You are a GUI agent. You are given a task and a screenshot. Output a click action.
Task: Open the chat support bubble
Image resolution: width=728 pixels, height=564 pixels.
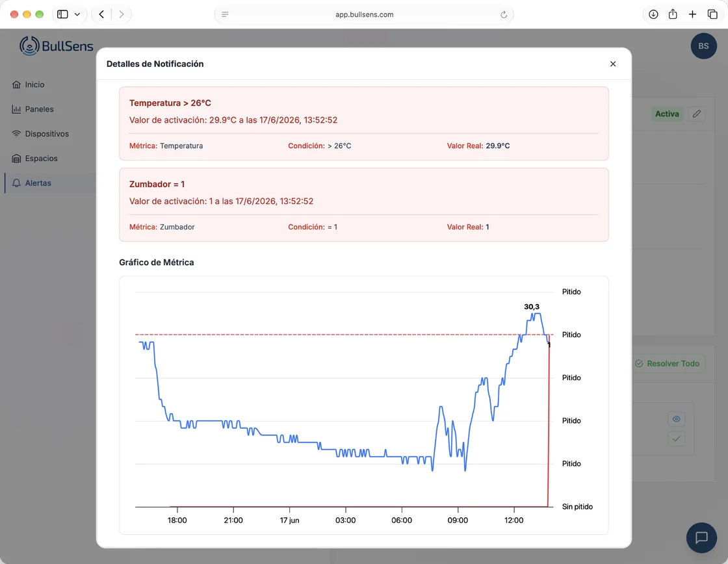pos(701,537)
